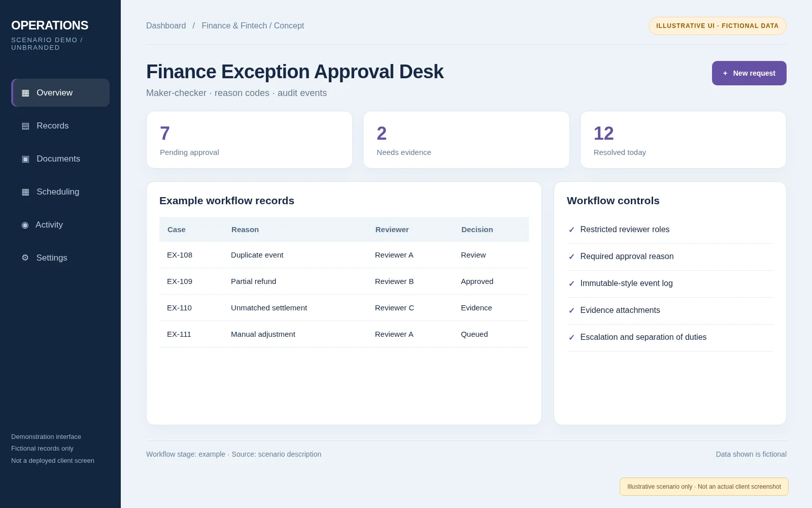
Task: Sort by the Case column header
Action: [x=177, y=230]
